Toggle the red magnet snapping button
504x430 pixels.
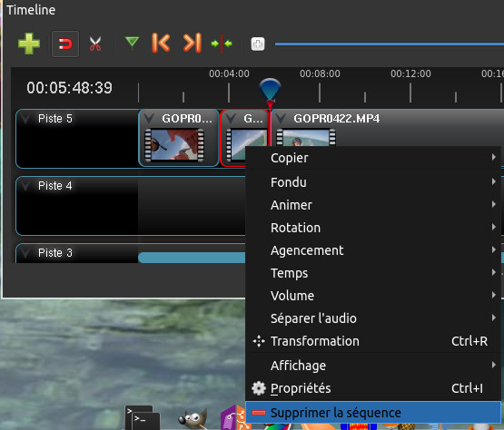click(65, 44)
